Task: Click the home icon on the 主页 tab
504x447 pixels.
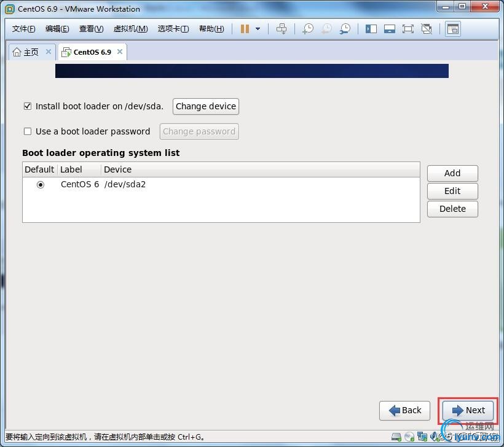Action: click(x=17, y=52)
